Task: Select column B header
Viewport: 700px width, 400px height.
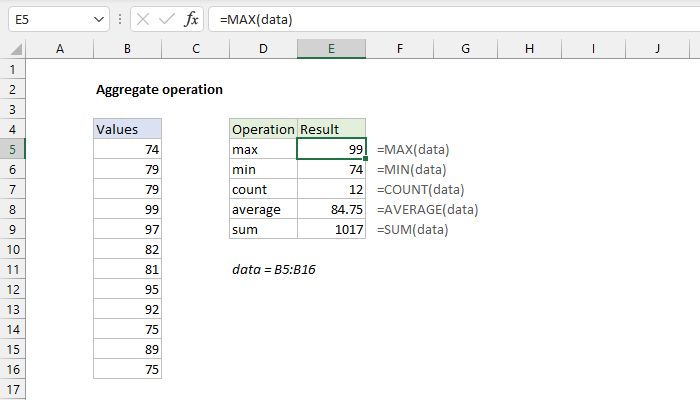Action: pos(127,49)
